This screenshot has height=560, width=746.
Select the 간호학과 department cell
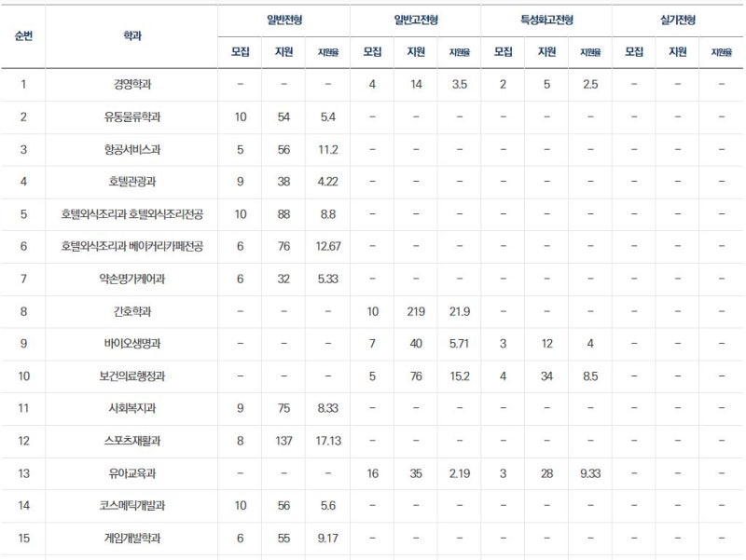(x=131, y=311)
